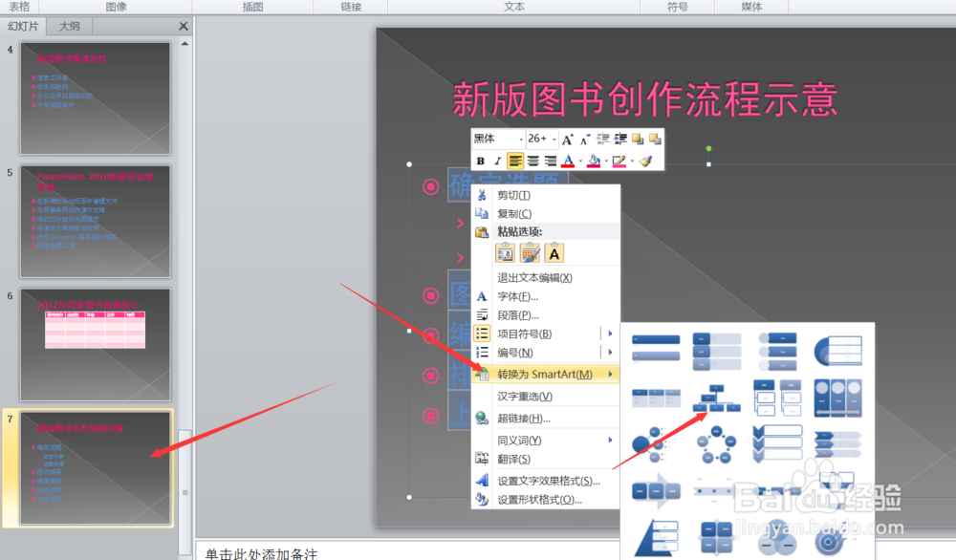
Task: Open the 转换为 SmartArt menu entry
Action: click(x=542, y=374)
